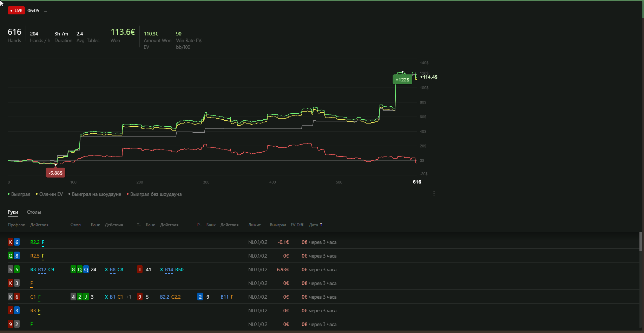Sort by the Выиграл column header

tap(278, 225)
